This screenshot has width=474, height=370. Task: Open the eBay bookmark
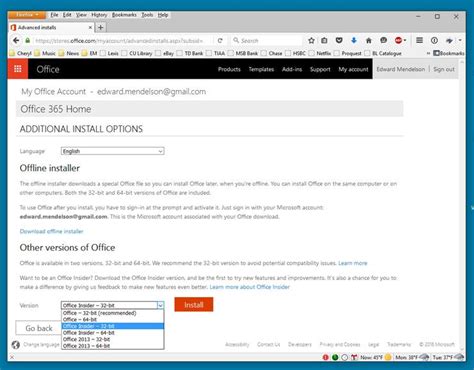tap(164, 53)
